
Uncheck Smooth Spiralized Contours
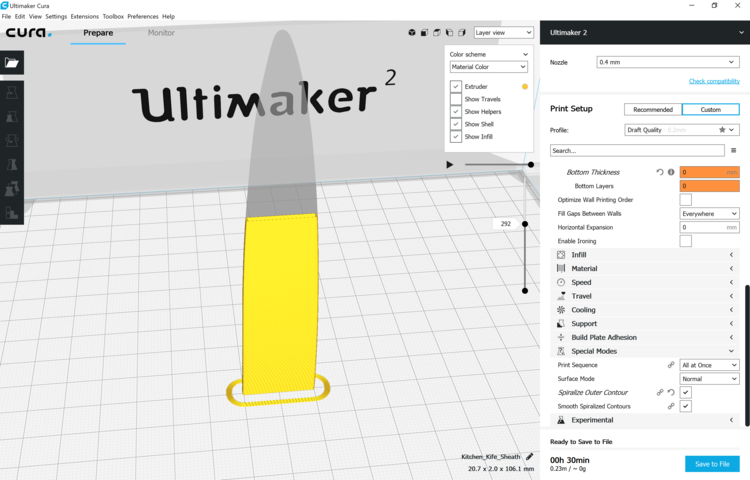click(685, 406)
